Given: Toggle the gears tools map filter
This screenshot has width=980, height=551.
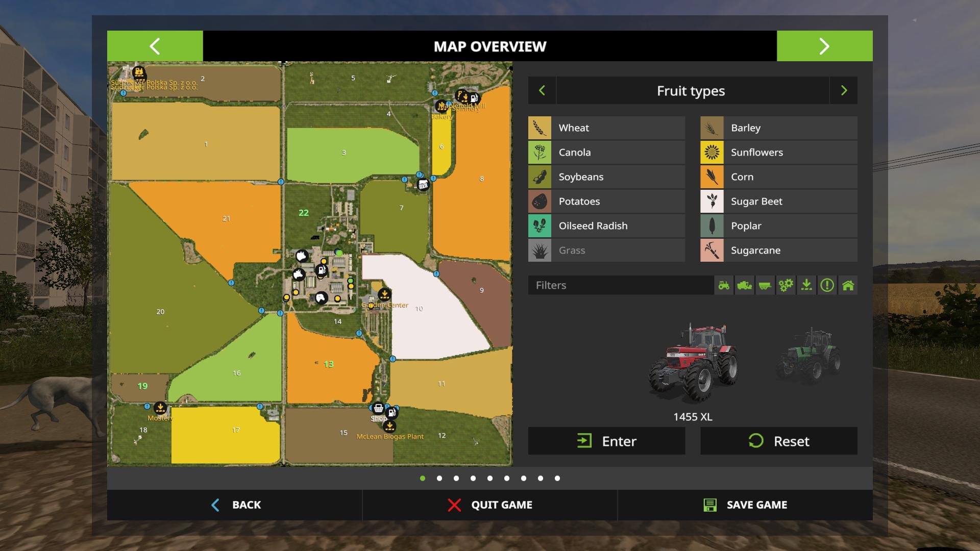Looking at the screenshot, I should (x=786, y=285).
